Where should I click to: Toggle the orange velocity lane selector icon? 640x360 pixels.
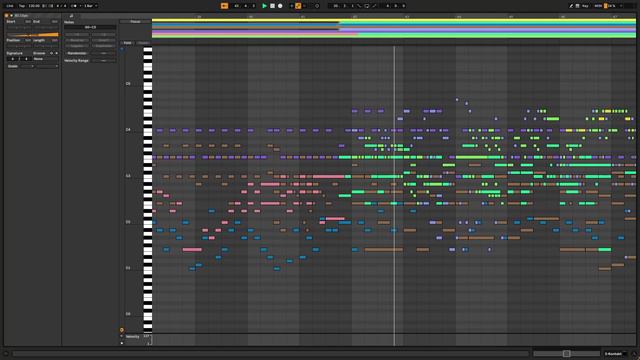pos(122,330)
